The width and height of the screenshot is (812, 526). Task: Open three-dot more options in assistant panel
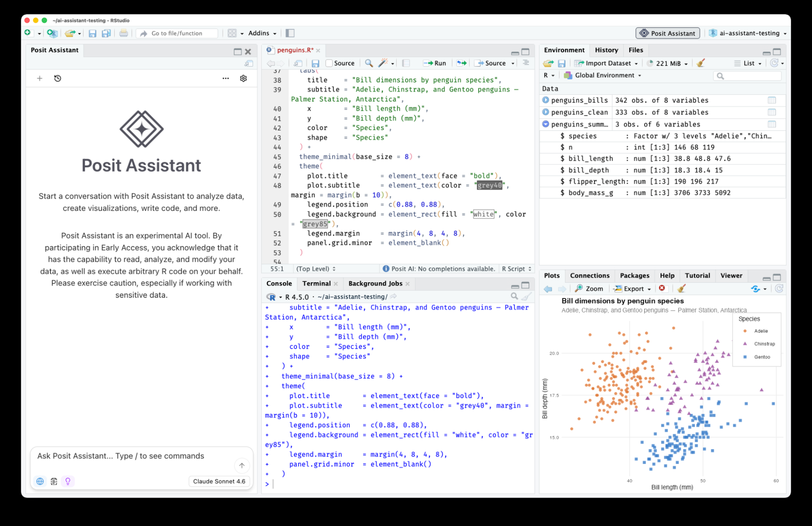225,78
